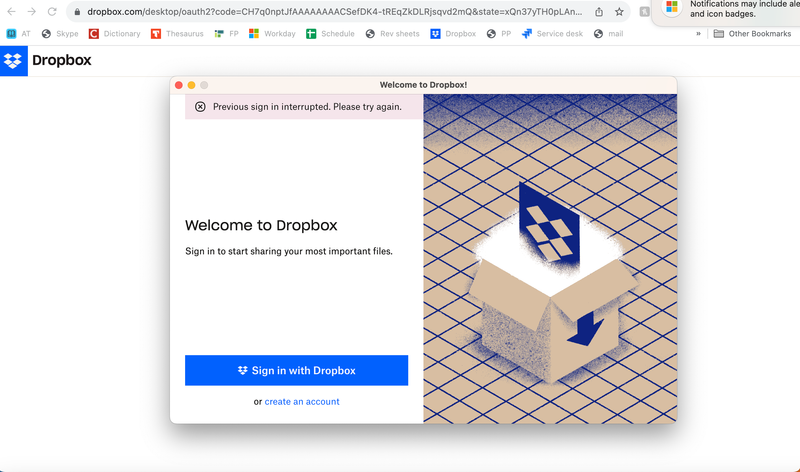800x472 pixels.
Task: Click the grey extension icon beside the star
Action: click(x=644, y=12)
